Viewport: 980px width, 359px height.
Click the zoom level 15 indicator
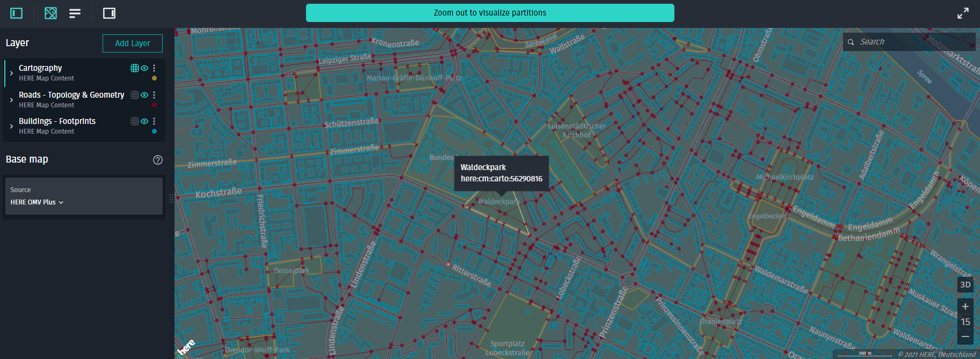(x=965, y=322)
